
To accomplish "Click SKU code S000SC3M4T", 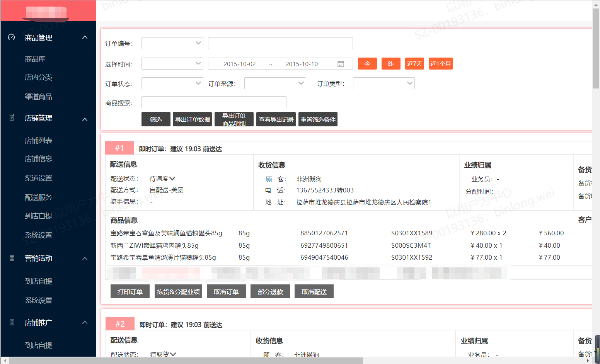I will (411, 245).
